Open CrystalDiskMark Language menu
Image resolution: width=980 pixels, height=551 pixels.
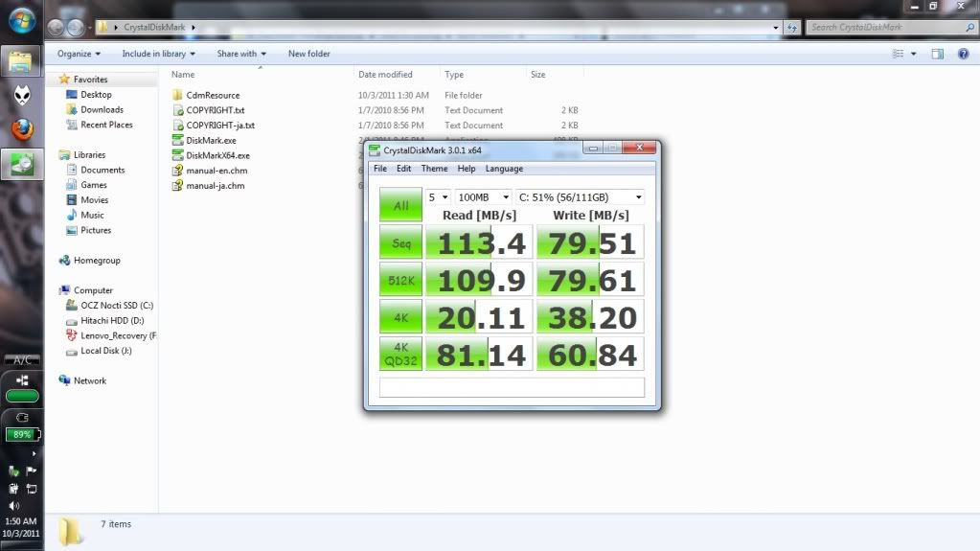click(x=505, y=169)
